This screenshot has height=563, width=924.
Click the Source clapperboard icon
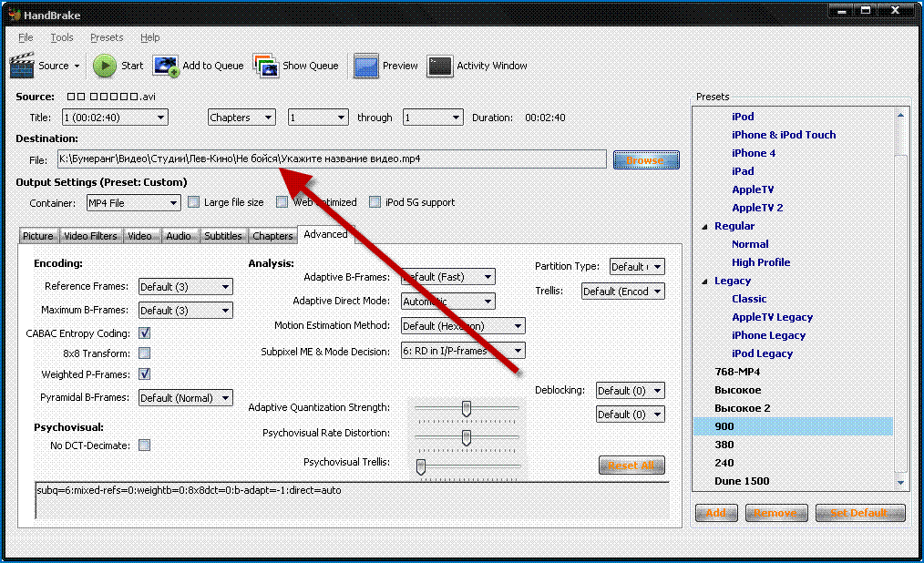point(22,66)
